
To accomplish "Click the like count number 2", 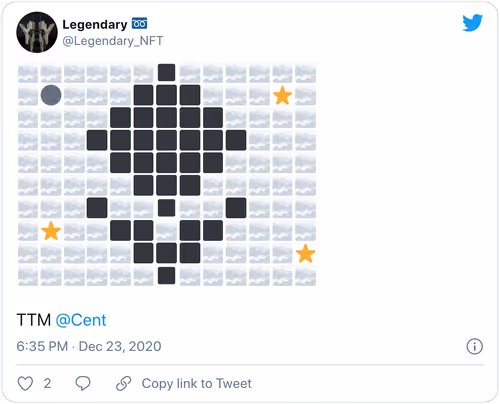I will pyautogui.click(x=47, y=383).
